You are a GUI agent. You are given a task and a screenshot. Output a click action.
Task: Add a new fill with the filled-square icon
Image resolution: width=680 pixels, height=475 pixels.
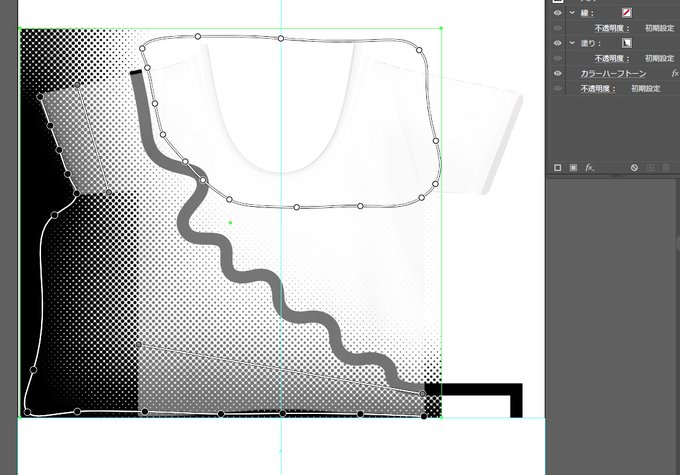click(x=573, y=167)
